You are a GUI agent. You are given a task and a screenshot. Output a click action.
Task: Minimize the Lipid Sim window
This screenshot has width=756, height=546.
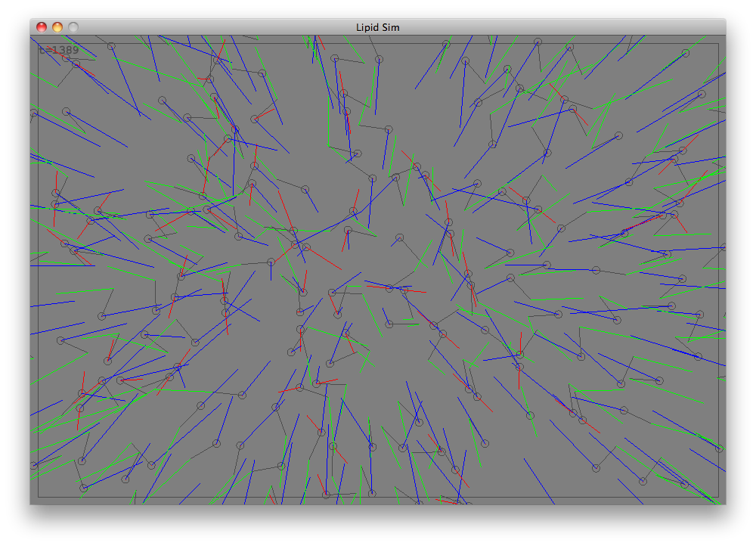pos(57,27)
